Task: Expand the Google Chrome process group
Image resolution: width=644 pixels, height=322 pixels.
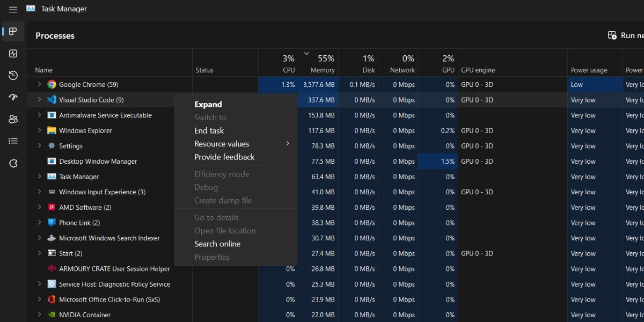Action: tap(39, 84)
